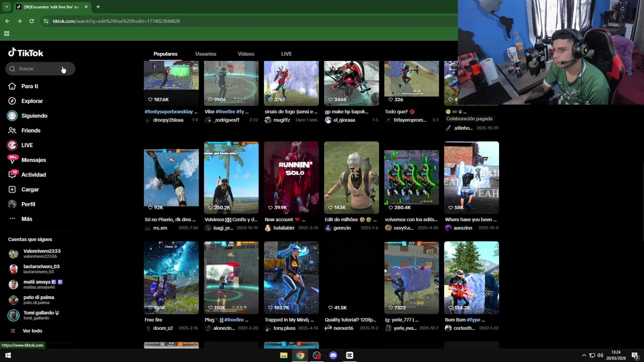Image resolution: width=644 pixels, height=362 pixels.
Task: Switch to the Videos tab
Action: (246, 54)
